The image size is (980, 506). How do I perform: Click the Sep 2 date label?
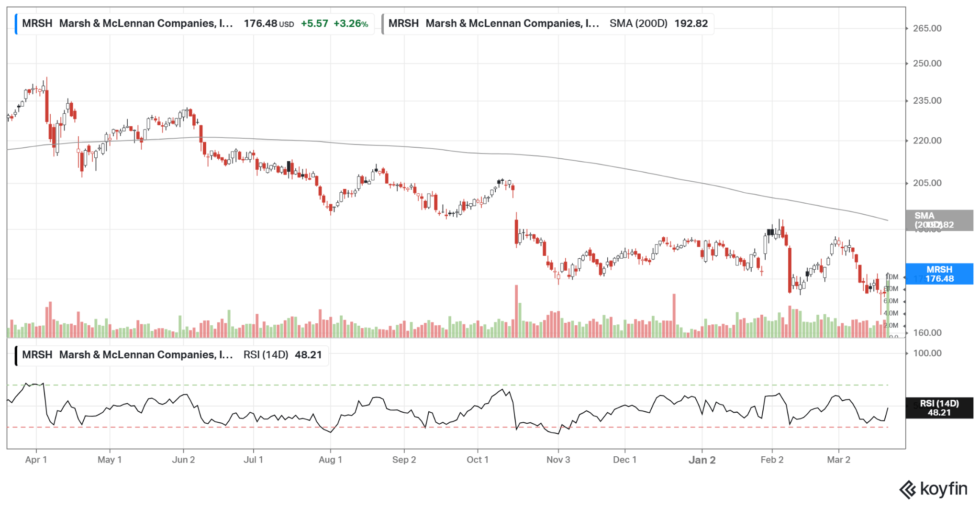pyautogui.click(x=404, y=460)
